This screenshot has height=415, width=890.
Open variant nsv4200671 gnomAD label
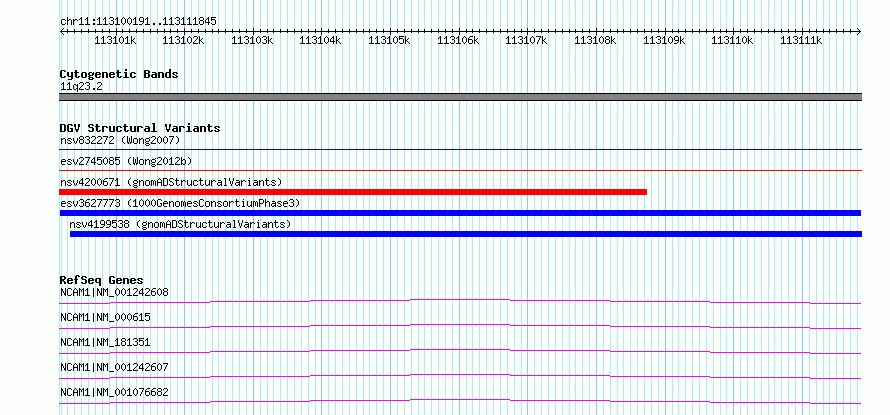[x=171, y=182]
